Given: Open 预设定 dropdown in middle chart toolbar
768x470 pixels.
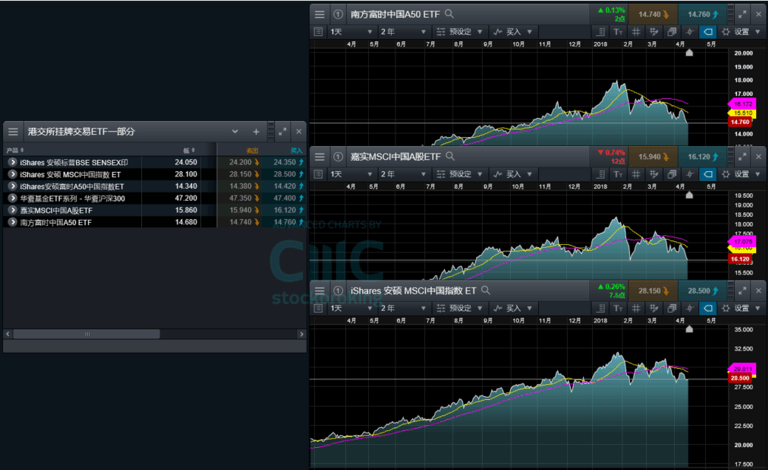Looking at the screenshot, I should coord(459,174).
